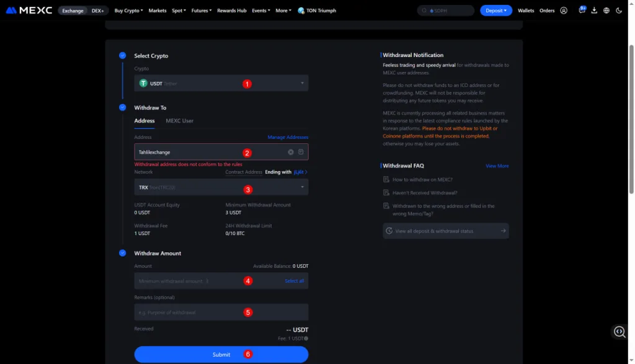Click the '0/10 BTC' withdrawal limit value
The image size is (635, 364).
pyautogui.click(x=235, y=233)
